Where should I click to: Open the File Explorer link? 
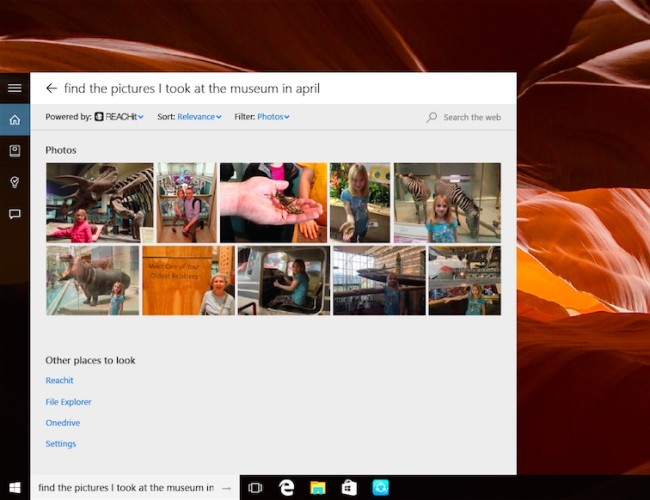coord(68,402)
